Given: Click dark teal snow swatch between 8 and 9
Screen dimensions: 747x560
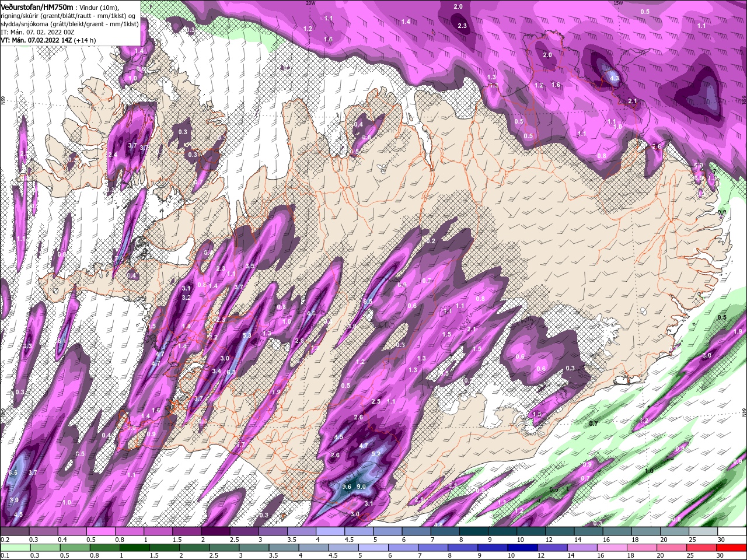Looking at the screenshot, I should [x=474, y=531].
